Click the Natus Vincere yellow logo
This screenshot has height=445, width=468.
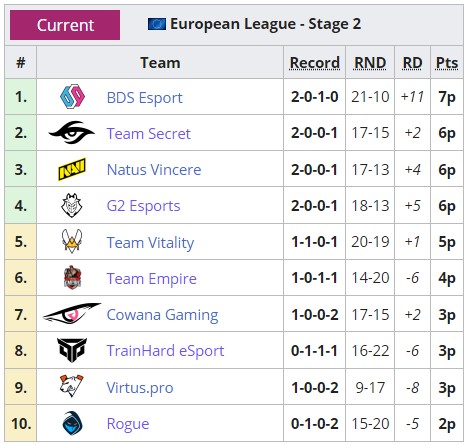pos(72,169)
